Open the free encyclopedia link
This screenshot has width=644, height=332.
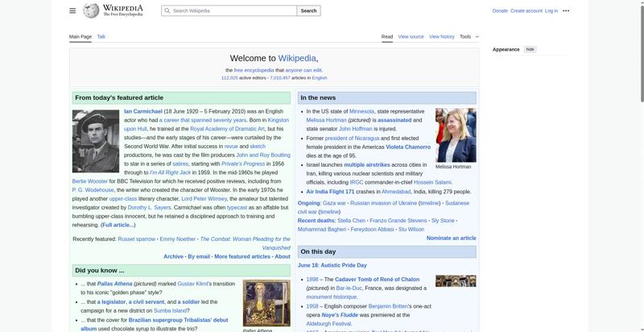[x=254, y=70]
